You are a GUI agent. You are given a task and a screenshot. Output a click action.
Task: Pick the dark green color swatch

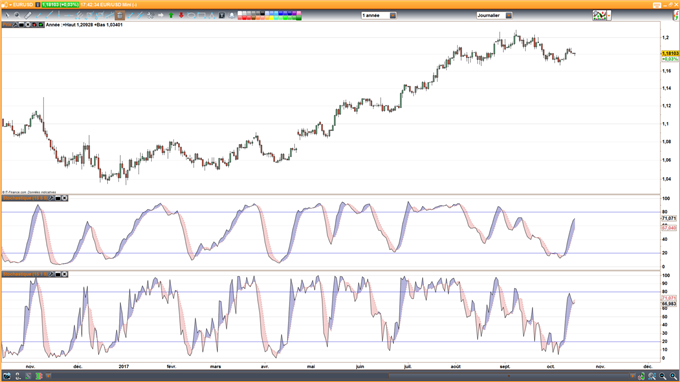coord(299,18)
